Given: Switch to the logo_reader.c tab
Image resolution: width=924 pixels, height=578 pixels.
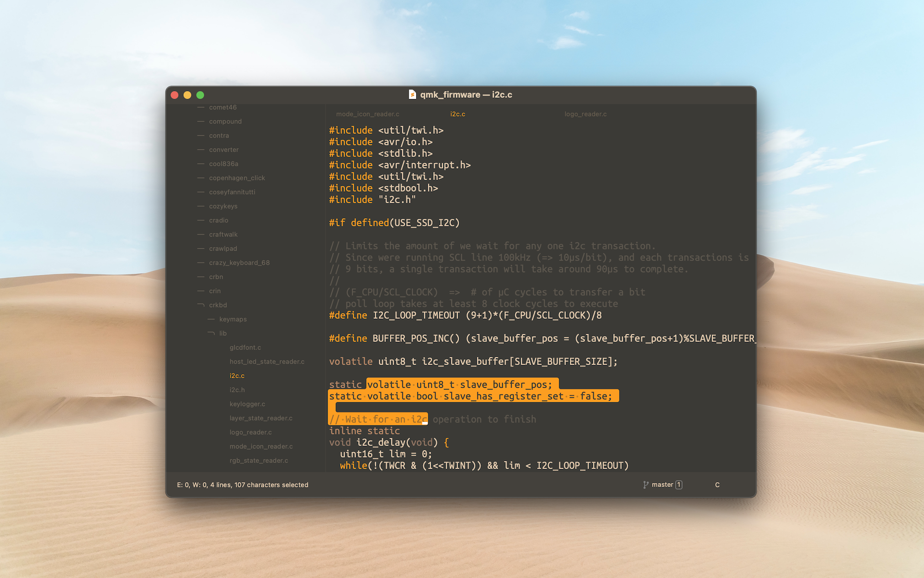Looking at the screenshot, I should [585, 114].
